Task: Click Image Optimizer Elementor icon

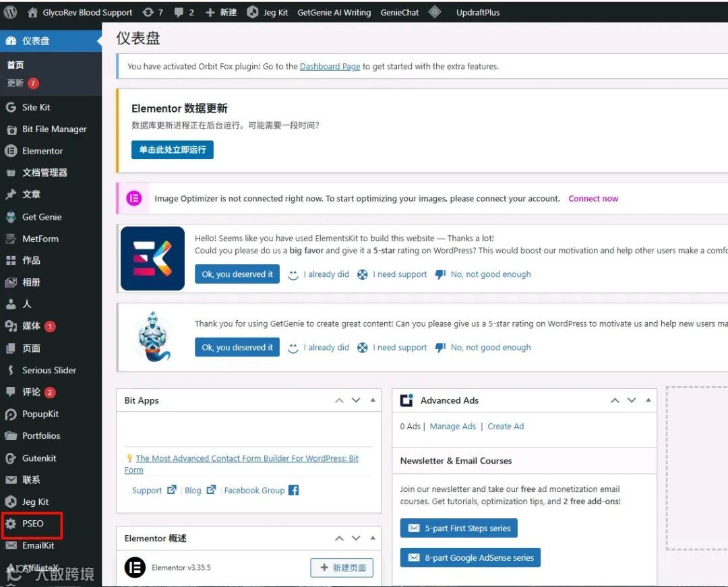Action: [x=134, y=199]
